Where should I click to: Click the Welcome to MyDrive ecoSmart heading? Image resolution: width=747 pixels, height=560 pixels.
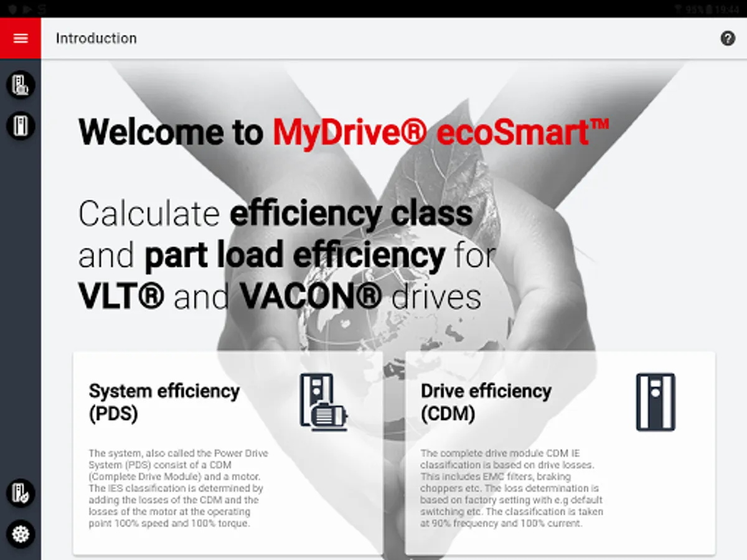click(x=344, y=131)
